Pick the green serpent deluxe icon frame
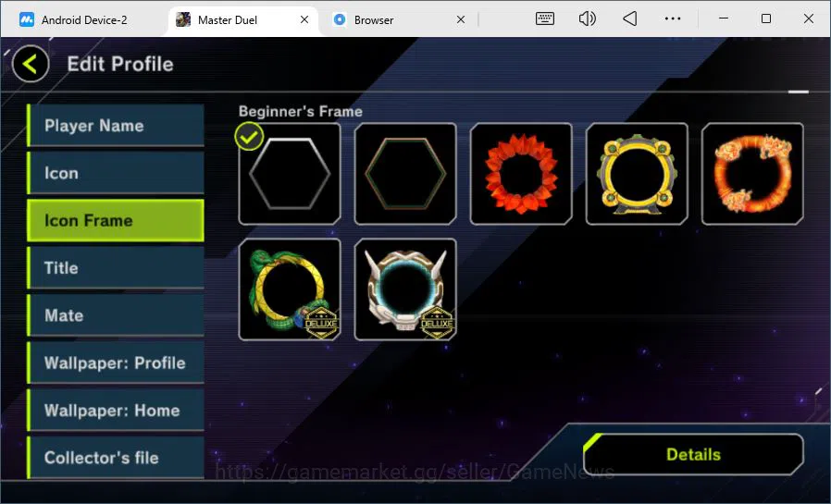 coord(290,289)
